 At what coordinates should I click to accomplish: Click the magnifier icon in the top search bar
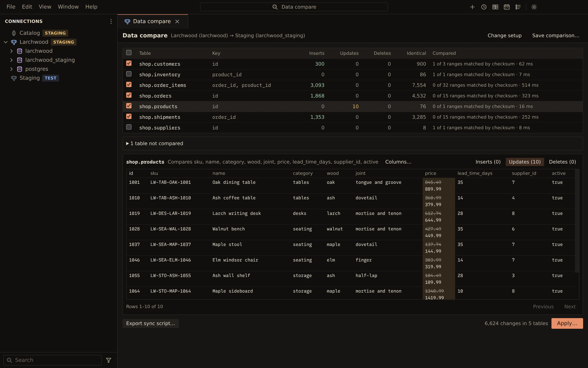(275, 7)
